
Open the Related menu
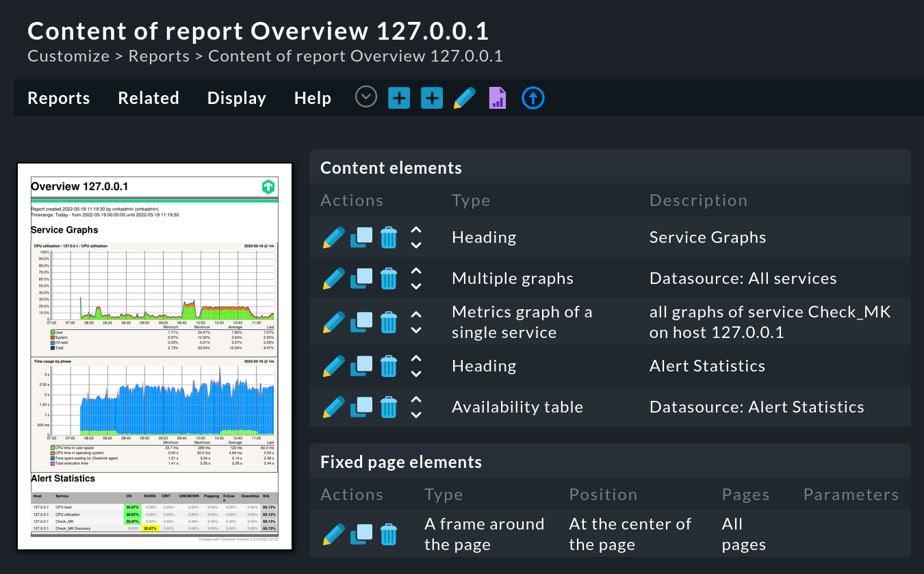coord(148,98)
